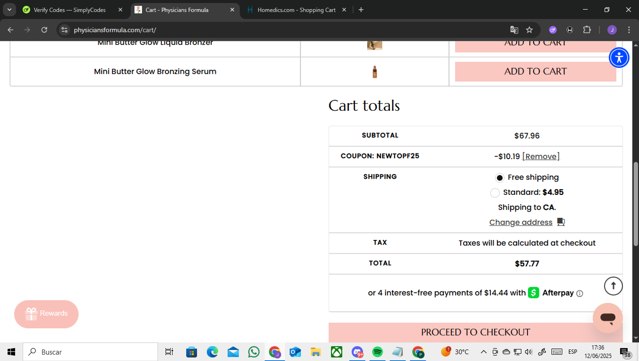Open the chat bubble widget
Screen dimensions: 639x361
pyautogui.click(x=607, y=317)
